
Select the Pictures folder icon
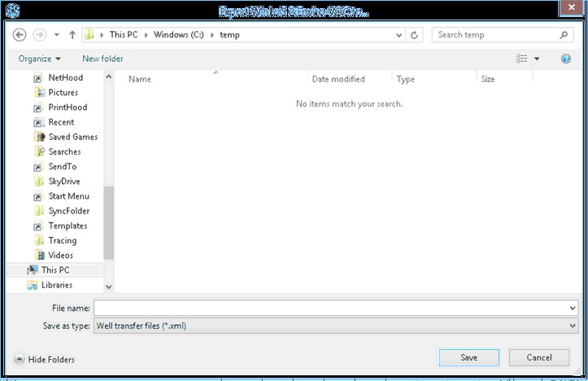tap(39, 93)
